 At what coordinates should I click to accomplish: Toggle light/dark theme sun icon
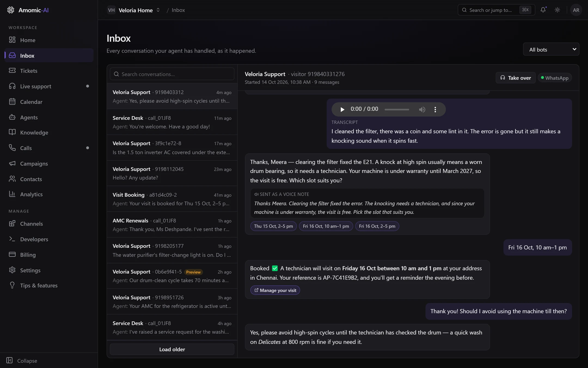pyautogui.click(x=558, y=10)
